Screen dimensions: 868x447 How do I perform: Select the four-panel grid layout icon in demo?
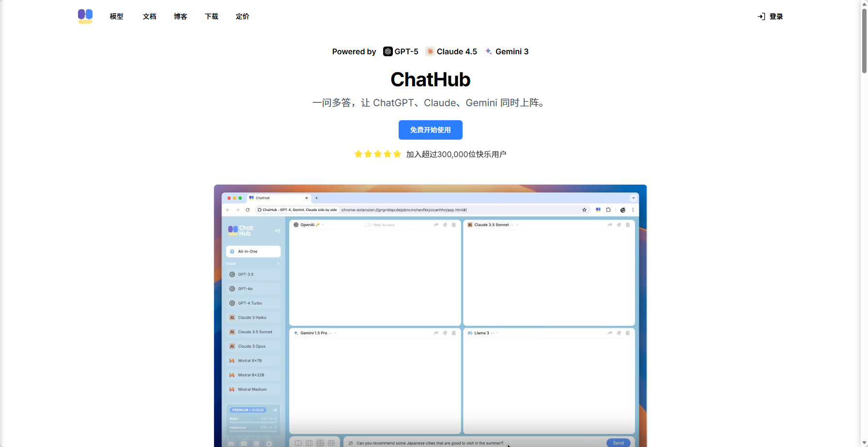click(320, 443)
